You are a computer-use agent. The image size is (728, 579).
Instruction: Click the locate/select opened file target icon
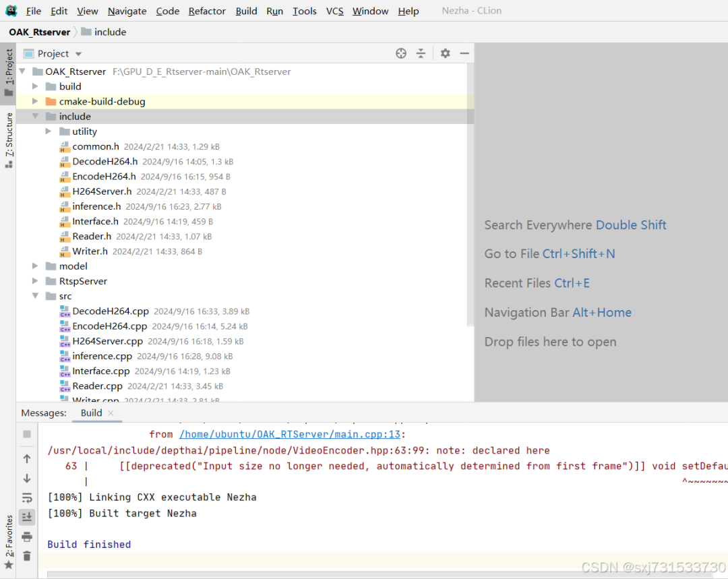tap(401, 53)
